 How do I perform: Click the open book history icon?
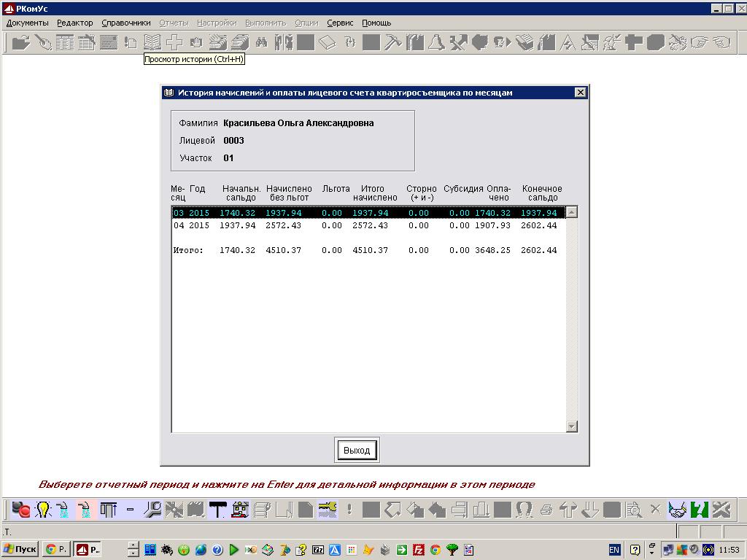pyautogui.click(x=152, y=42)
